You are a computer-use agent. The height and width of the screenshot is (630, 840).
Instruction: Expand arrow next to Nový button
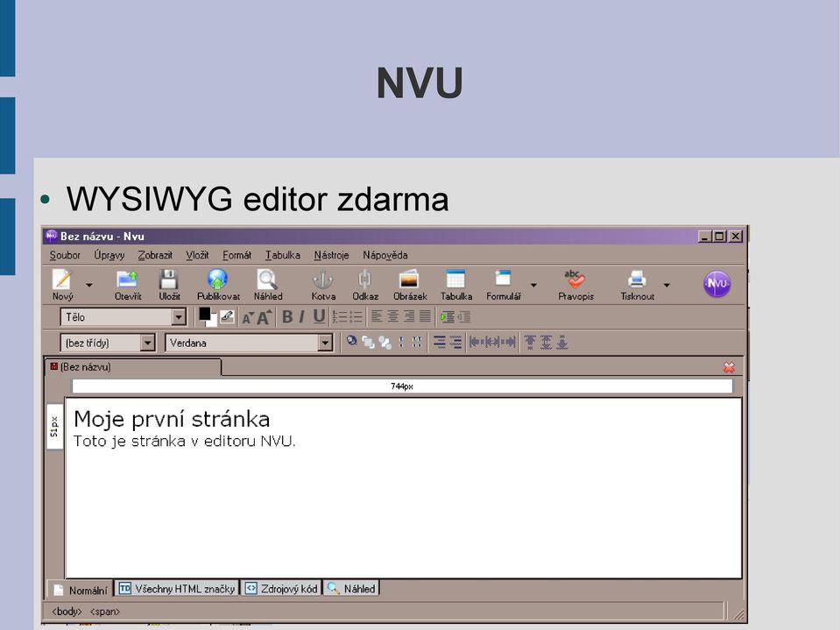89,286
